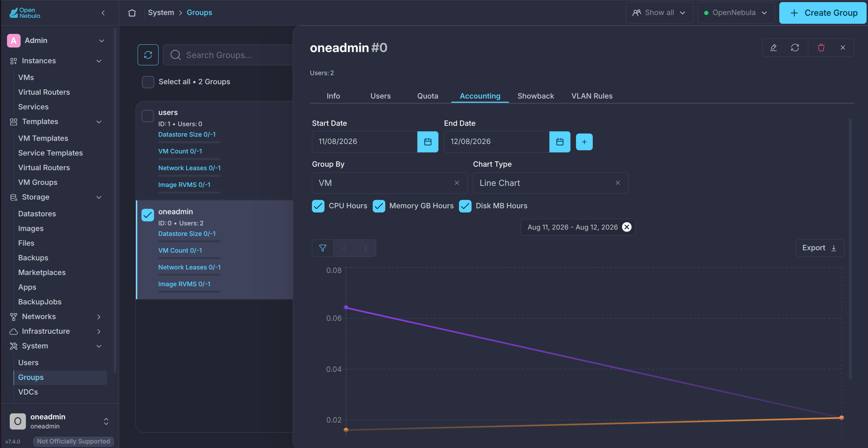Edit the oneadmin group with pencil icon

tap(773, 48)
